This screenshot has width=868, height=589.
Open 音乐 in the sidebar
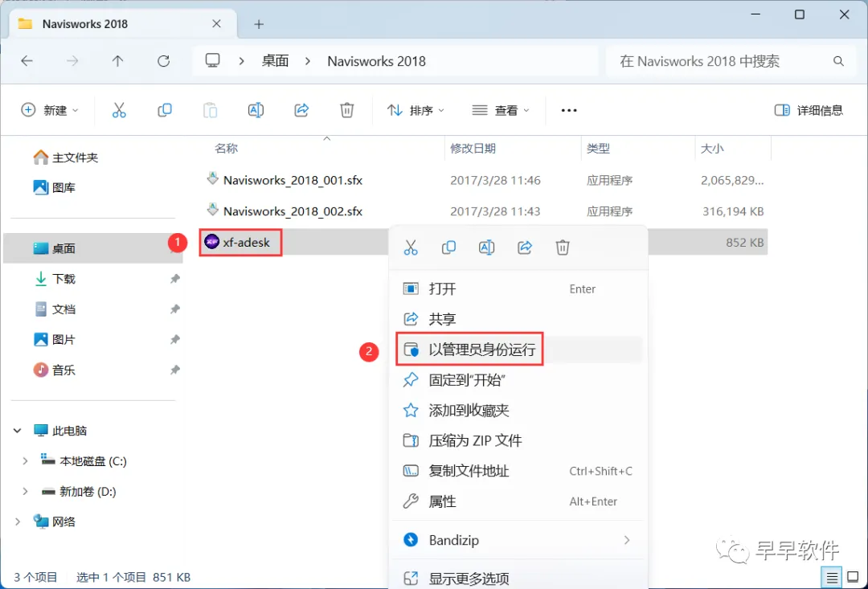point(93,370)
